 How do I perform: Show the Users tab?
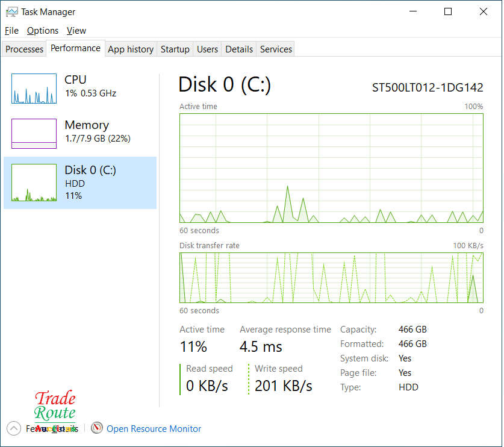click(x=207, y=49)
